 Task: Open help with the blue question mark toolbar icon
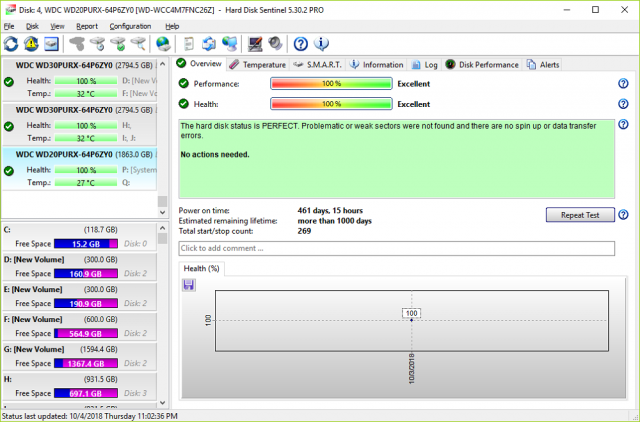pos(300,44)
